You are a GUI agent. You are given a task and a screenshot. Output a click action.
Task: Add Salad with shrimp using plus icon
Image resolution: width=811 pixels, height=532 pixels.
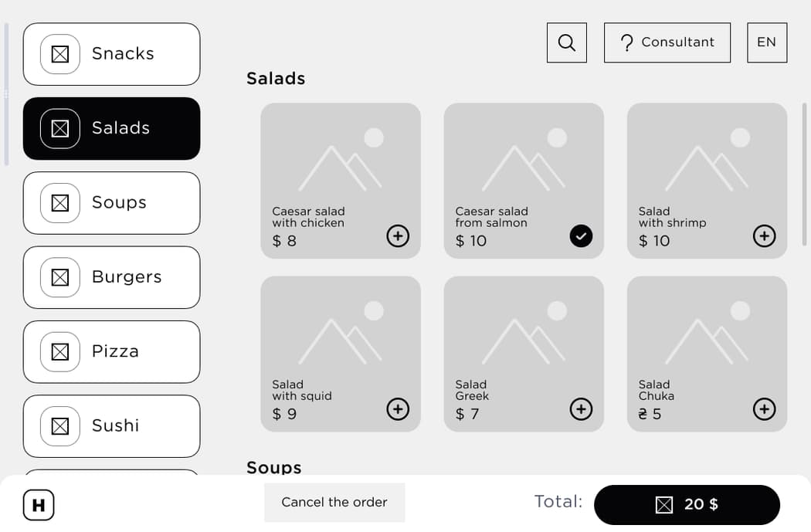click(x=764, y=236)
